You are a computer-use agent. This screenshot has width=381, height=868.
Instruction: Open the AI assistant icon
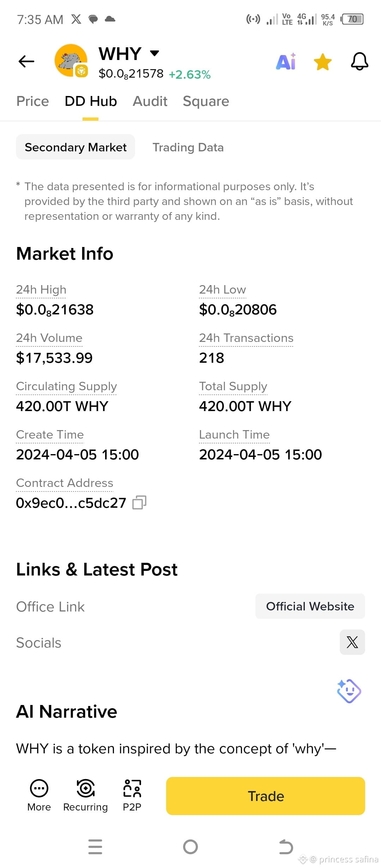[x=286, y=62]
